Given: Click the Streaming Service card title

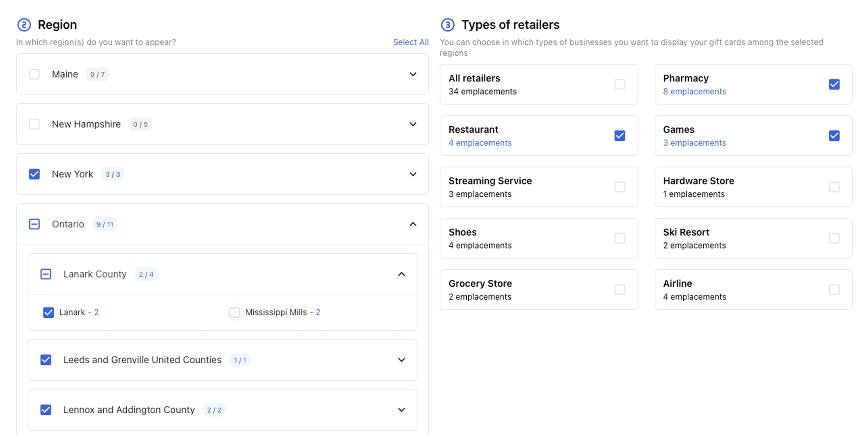Looking at the screenshot, I should click(490, 181).
